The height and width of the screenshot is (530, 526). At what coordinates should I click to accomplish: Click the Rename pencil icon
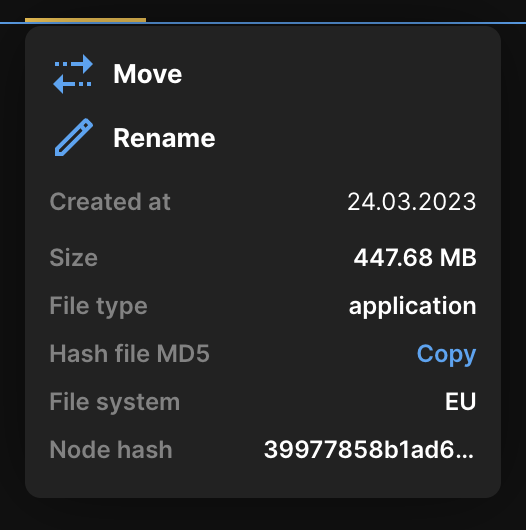click(74, 137)
